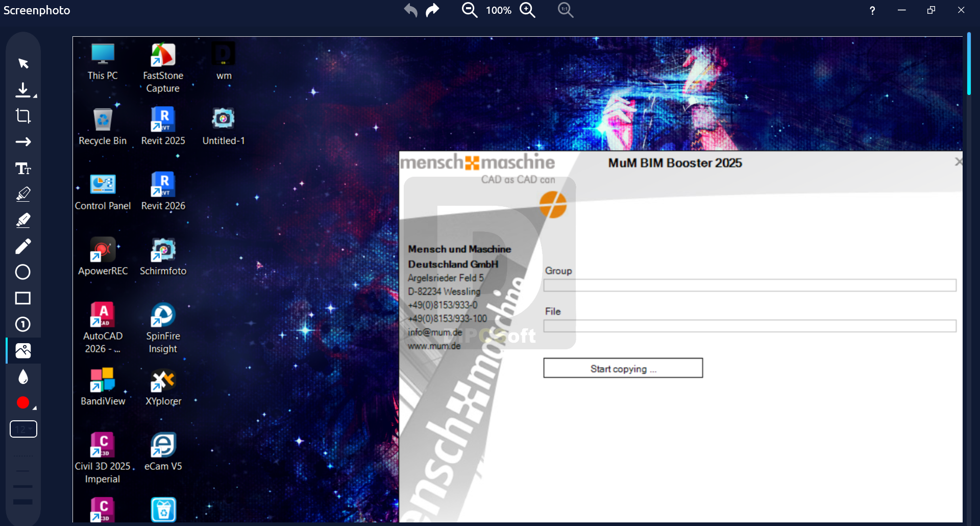980x526 pixels.
Task: Choose the thickest line width
Action: tap(23, 501)
